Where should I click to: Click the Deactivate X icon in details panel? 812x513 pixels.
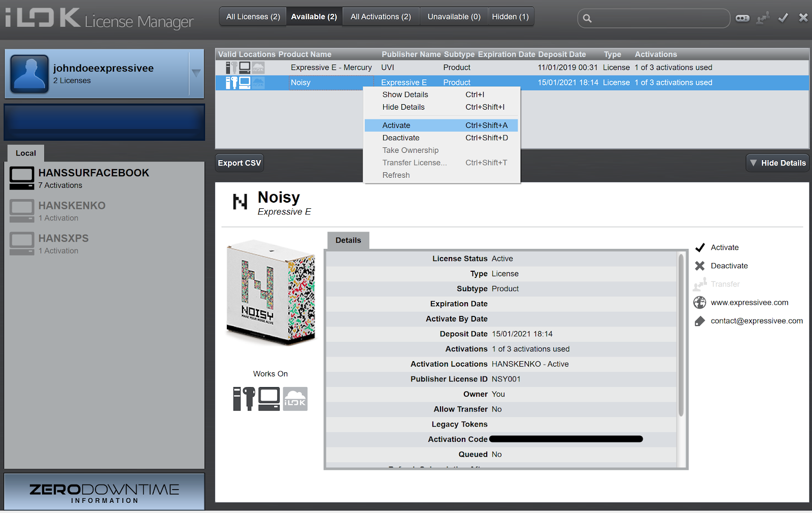(x=700, y=266)
